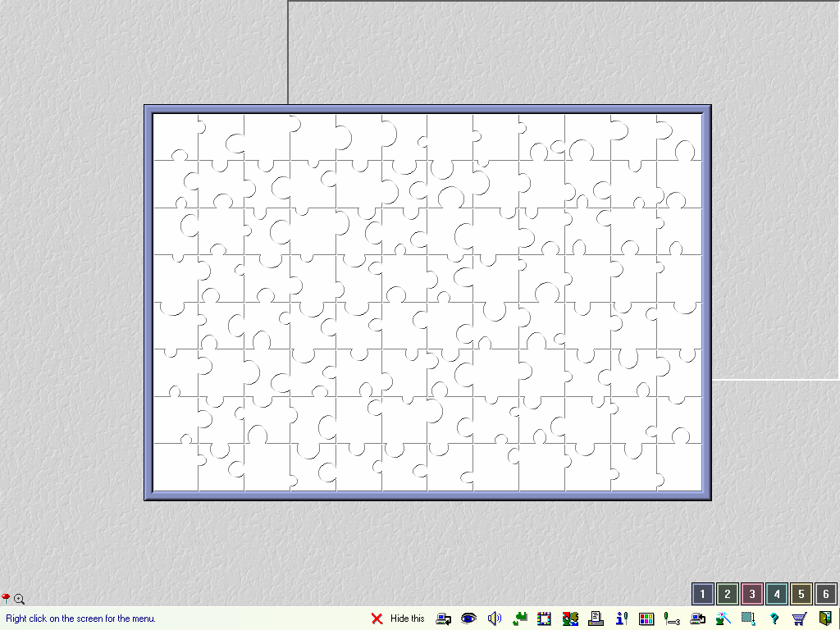The height and width of the screenshot is (630, 840).
Task: Select tray button 5
Action: (x=801, y=594)
